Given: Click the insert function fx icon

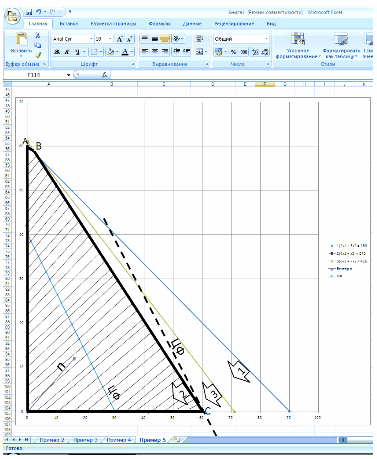Looking at the screenshot, I should click(104, 75).
